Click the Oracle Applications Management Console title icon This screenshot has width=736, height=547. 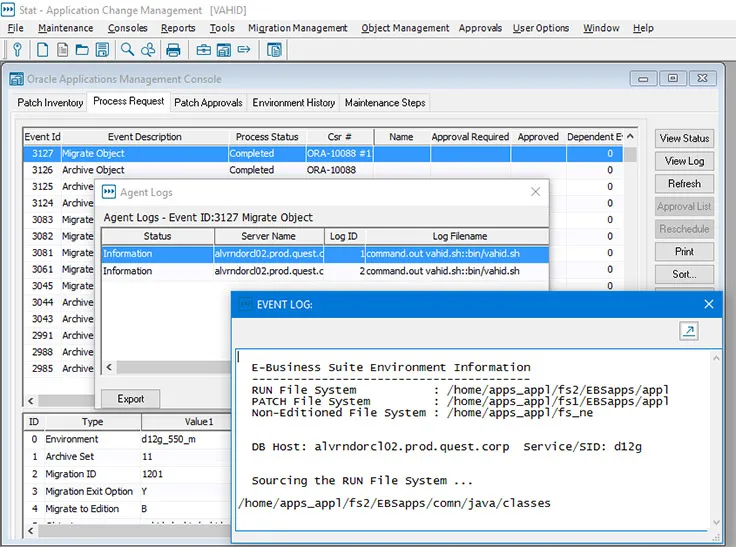click(x=16, y=79)
